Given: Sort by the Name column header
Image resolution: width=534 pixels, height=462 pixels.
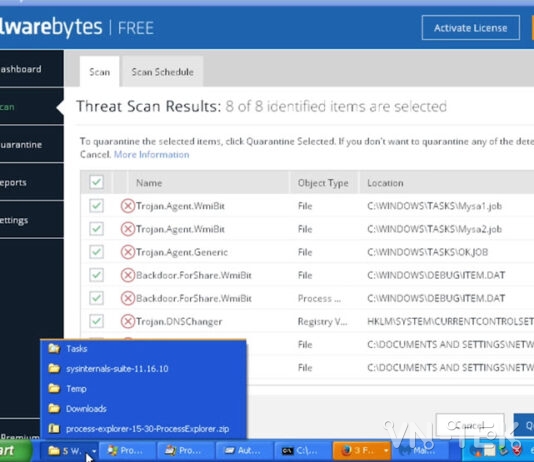Looking at the screenshot, I should [208, 183].
